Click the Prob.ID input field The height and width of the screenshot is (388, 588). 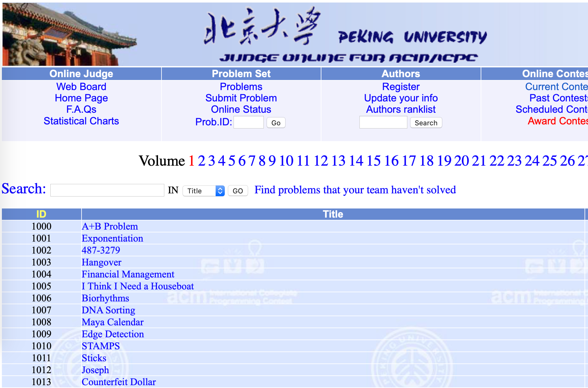click(x=249, y=122)
